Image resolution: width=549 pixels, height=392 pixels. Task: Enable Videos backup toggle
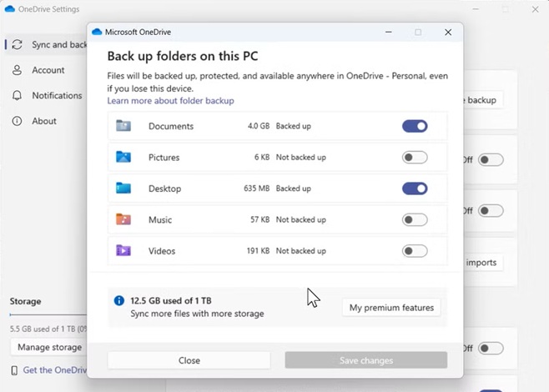coord(415,251)
